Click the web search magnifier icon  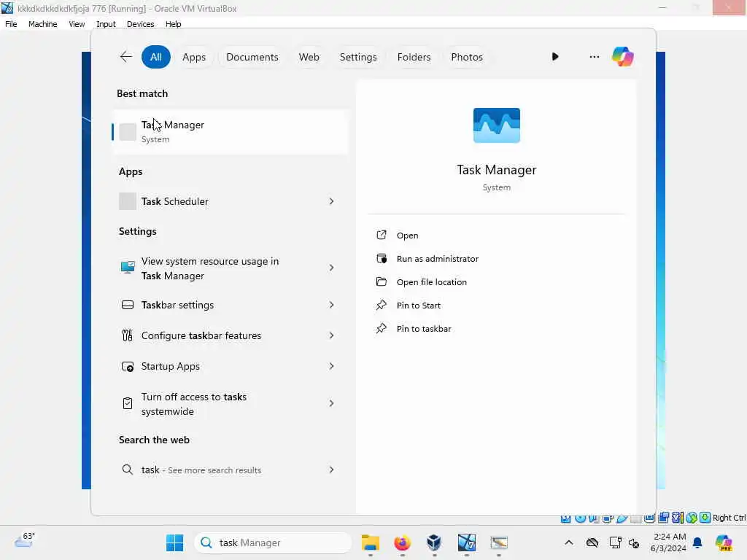127,470
